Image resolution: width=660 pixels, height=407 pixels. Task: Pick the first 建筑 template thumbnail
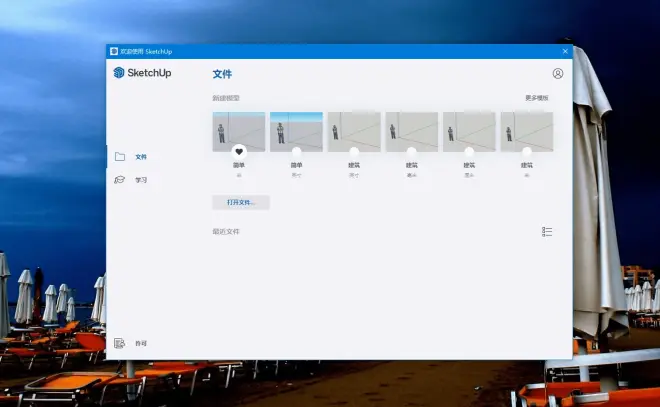coord(354,130)
